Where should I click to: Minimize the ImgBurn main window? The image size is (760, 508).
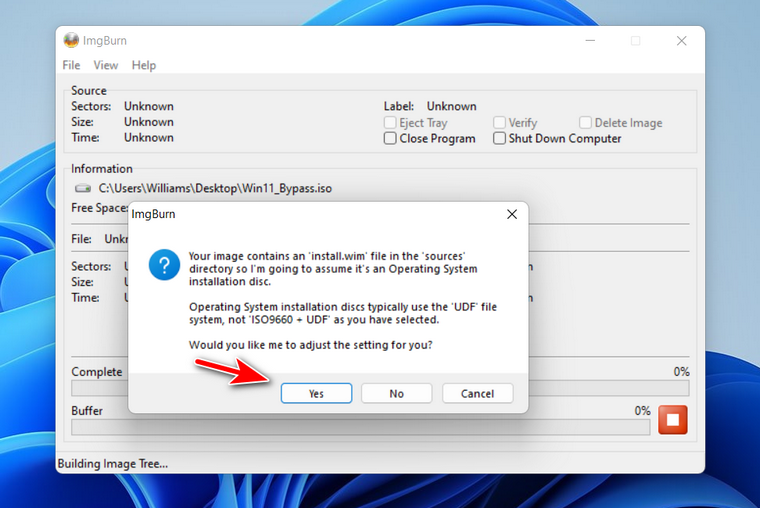pyautogui.click(x=590, y=41)
